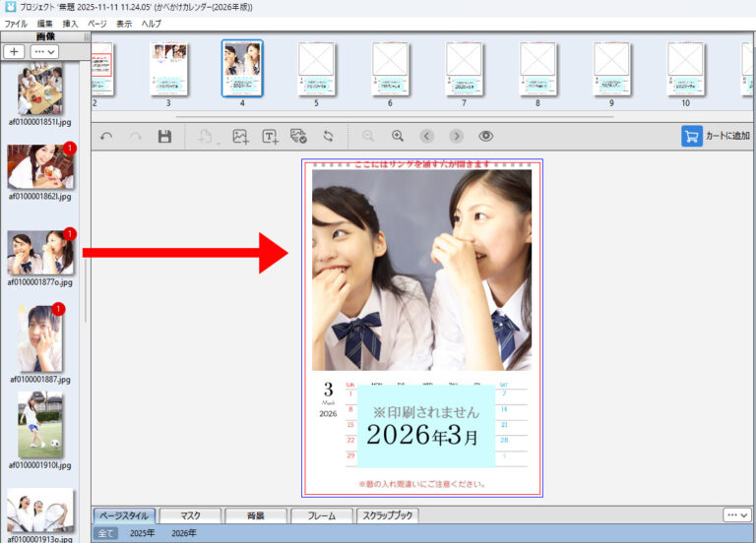The width and height of the screenshot is (756, 543).
Task: Add images with the plus button
Action: 14,51
